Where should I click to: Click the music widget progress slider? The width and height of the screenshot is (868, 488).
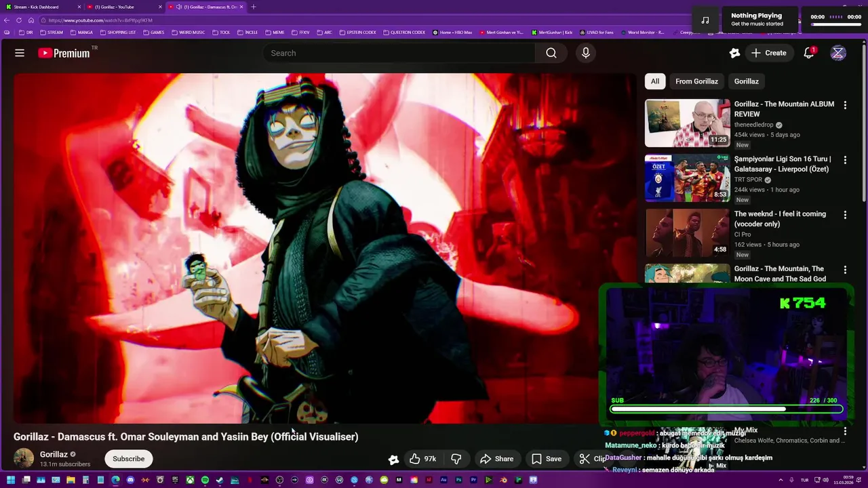835,24
